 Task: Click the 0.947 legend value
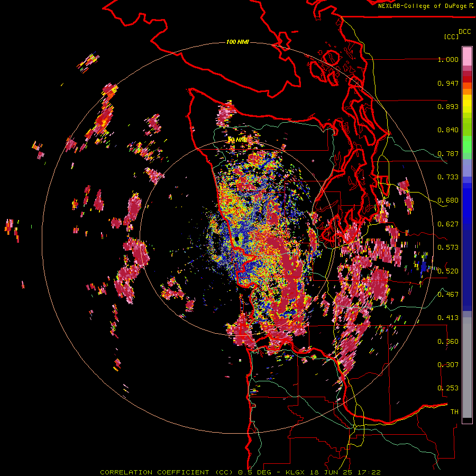[448, 83]
